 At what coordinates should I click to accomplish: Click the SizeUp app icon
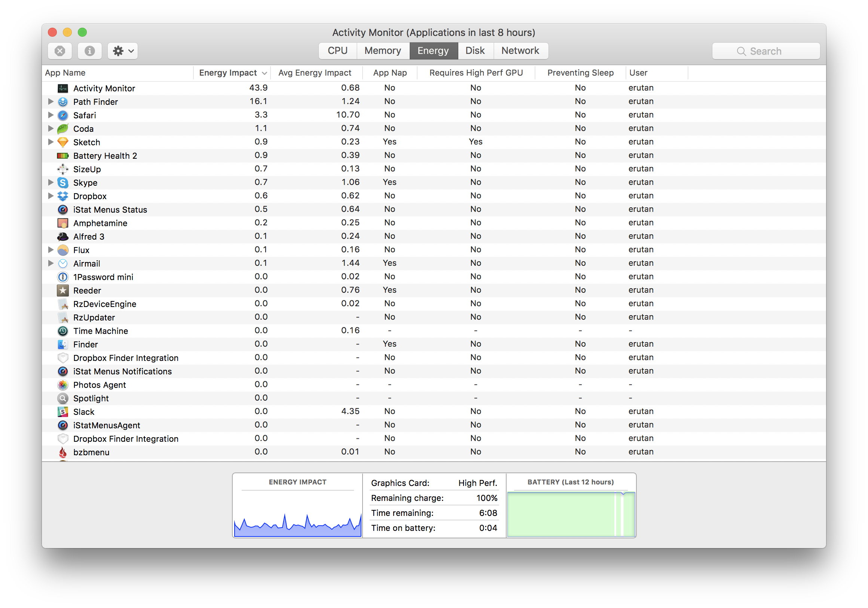pyautogui.click(x=63, y=169)
